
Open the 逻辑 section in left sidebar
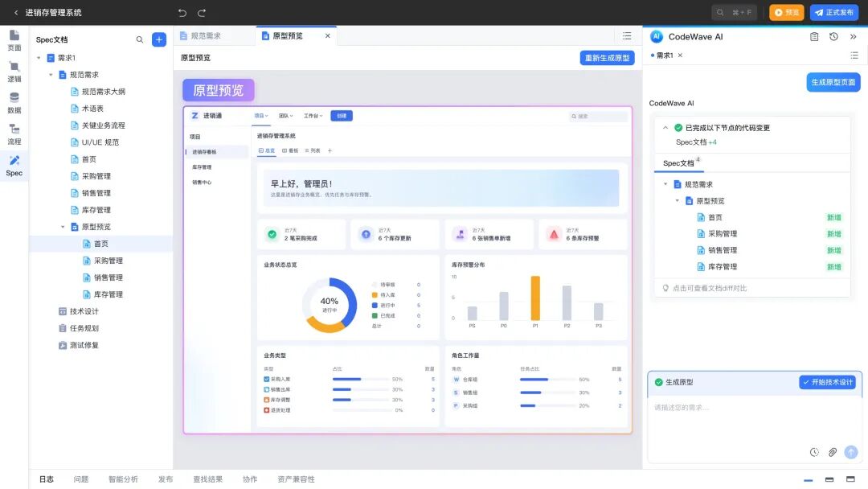14,72
